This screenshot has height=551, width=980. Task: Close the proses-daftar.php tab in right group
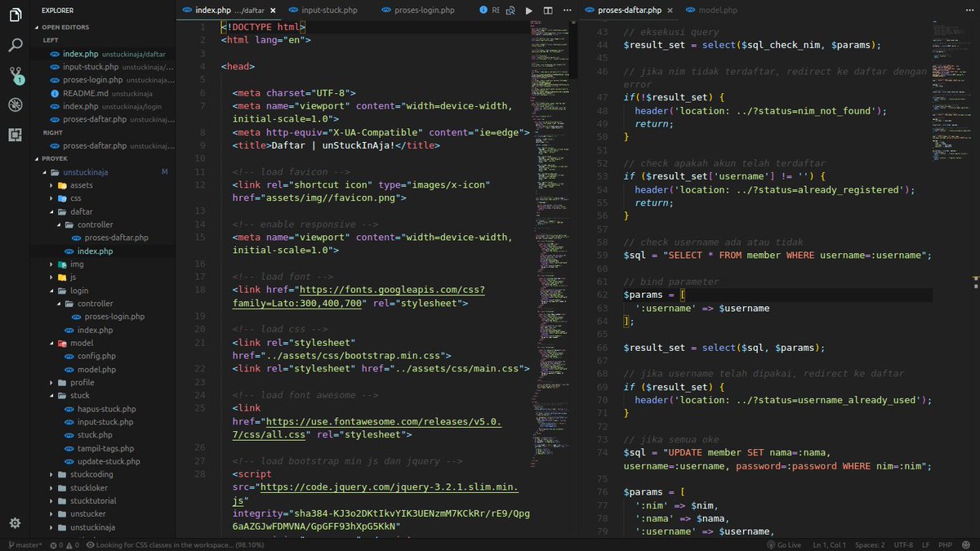670,11
